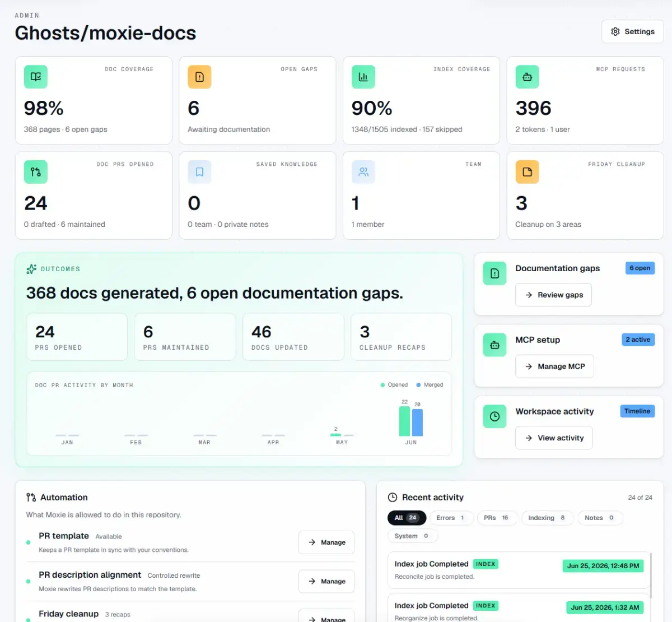The width and height of the screenshot is (672, 622).
Task: Click the Workspace activity clock icon
Action: [x=494, y=416]
